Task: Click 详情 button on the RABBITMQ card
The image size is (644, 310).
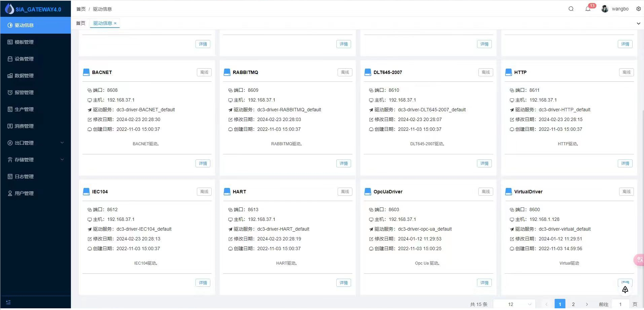Action: point(343,163)
